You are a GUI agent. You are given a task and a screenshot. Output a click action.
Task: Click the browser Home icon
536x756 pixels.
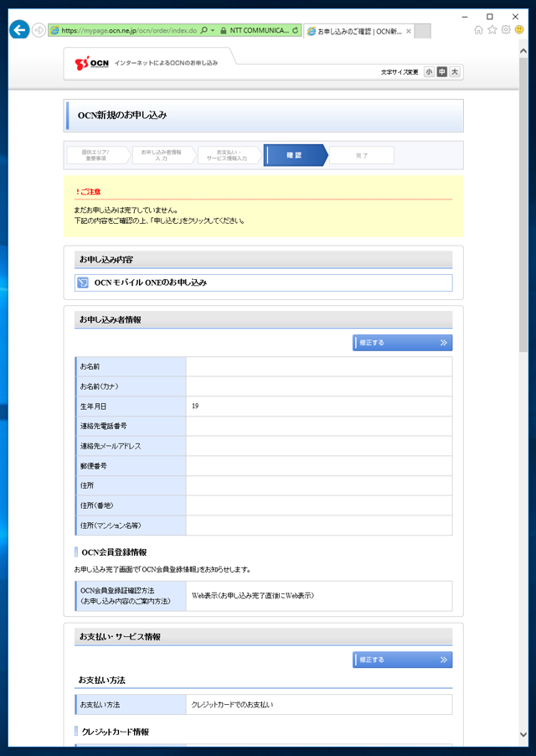[478, 30]
